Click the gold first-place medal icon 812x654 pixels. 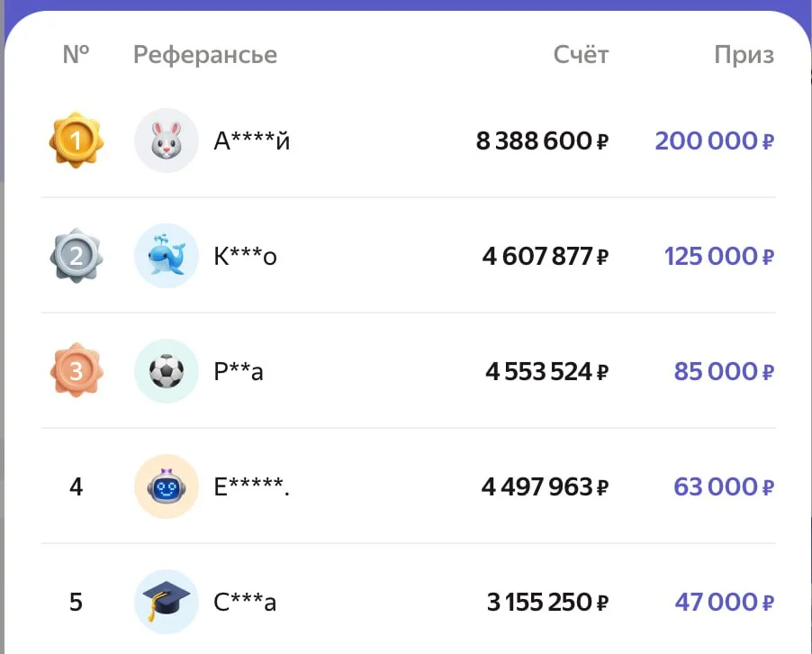77,141
